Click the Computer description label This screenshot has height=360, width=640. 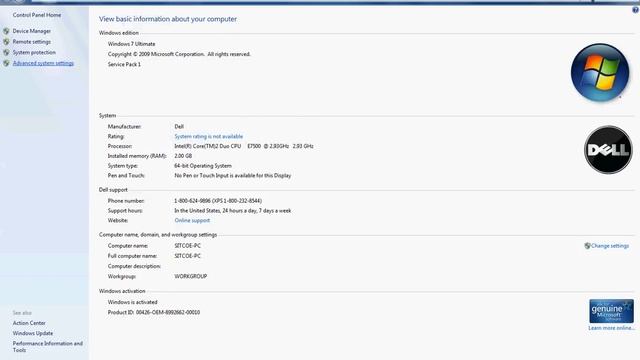134,266
